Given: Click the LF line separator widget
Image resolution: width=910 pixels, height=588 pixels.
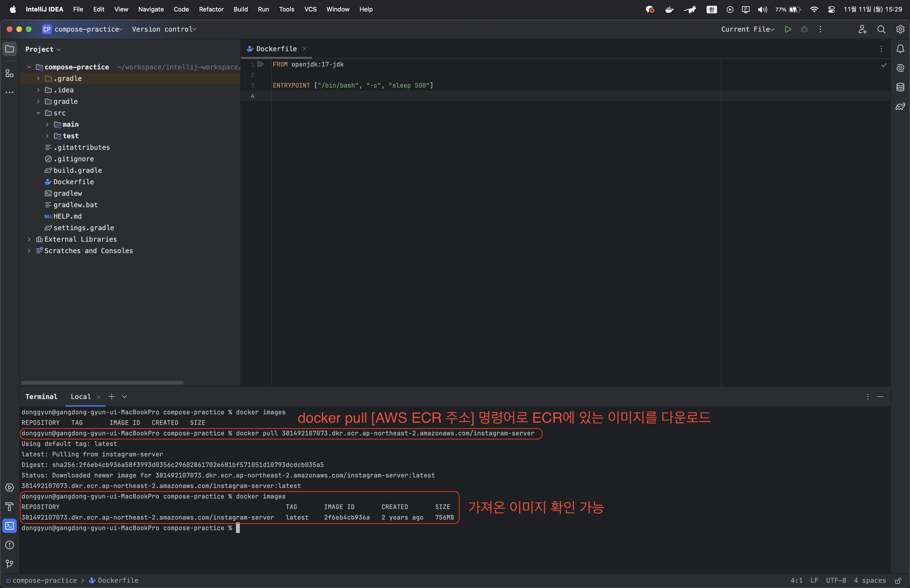Looking at the screenshot, I should coord(814,580).
